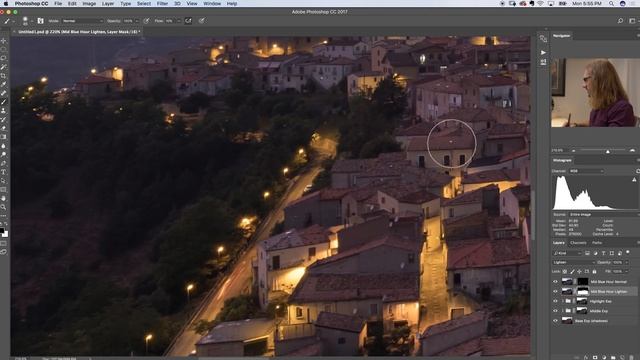Image resolution: width=640 pixels, height=360 pixels.
Task: Open the Layer menu
Action: pos(108,3)
